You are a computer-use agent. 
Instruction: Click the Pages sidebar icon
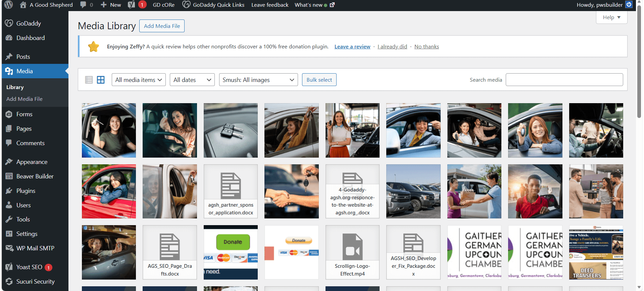coord(9,129)
